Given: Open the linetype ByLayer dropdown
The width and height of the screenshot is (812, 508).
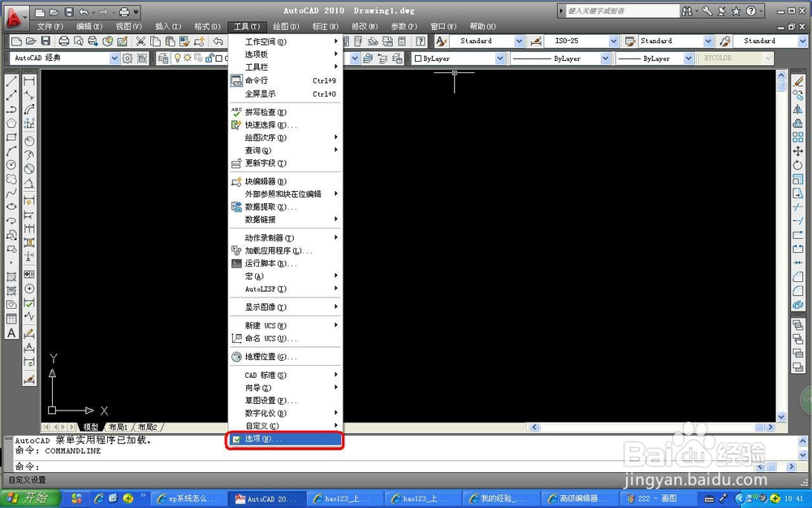Looking at the screenshot, I should click(x=605, y=59).
